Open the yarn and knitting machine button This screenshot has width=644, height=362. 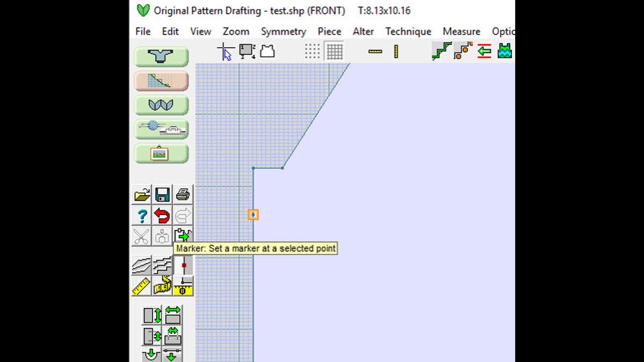pyautogui.click(x=161, y=129)
